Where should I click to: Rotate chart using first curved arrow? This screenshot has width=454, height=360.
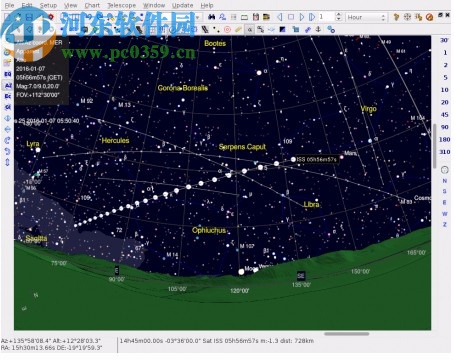pyautogui.click(x=8, y=140)
